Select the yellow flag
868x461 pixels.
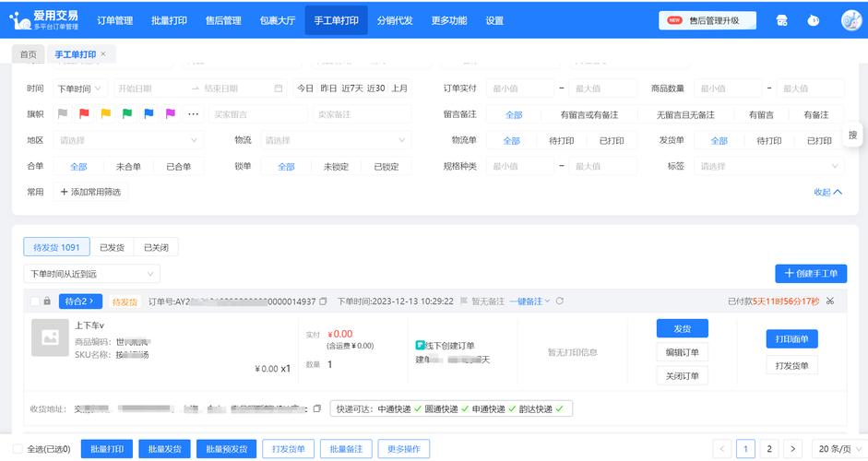coord(106,113)
